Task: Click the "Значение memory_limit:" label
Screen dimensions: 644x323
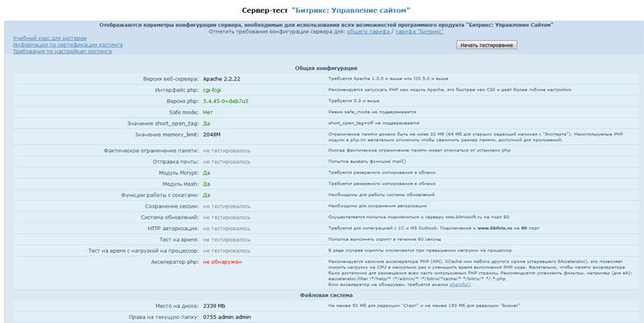Action: coord(167,135)
